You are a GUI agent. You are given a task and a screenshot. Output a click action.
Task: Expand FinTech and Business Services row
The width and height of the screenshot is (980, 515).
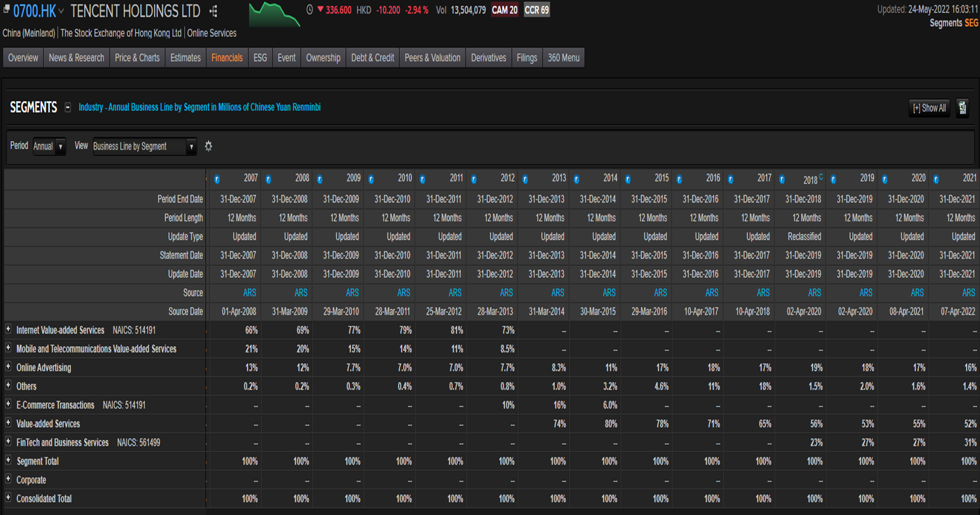(x=8, y=441)
